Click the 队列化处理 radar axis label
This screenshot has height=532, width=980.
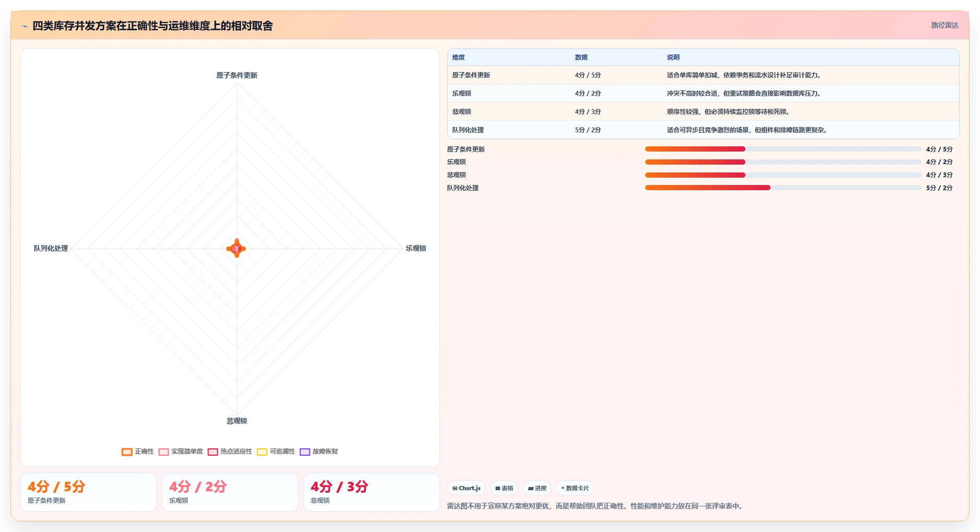pyautogui.click(x=51, y=248)
